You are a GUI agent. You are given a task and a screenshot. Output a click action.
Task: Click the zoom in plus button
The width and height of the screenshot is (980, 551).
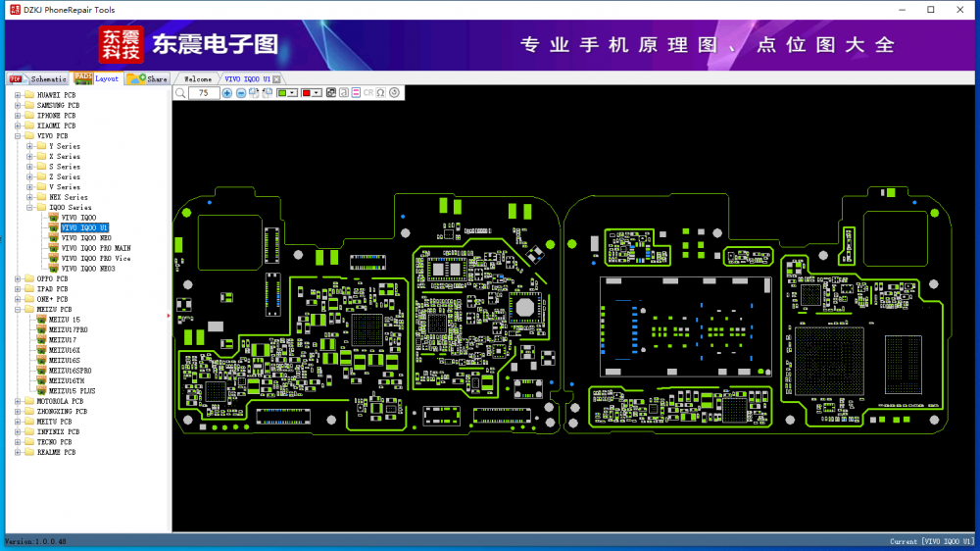[x=227, y=92]
